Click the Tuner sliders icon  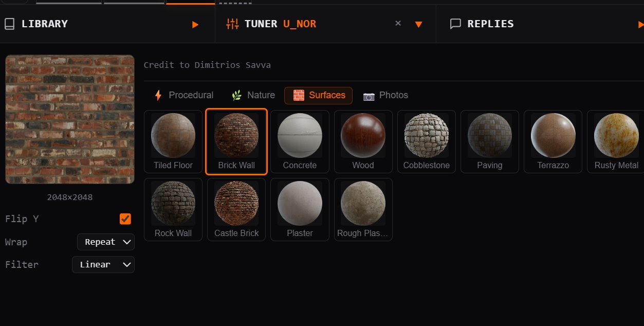232,24
